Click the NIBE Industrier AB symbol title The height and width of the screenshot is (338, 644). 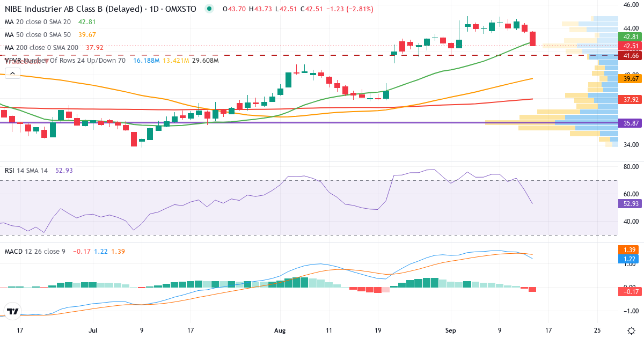pos(100,9)
